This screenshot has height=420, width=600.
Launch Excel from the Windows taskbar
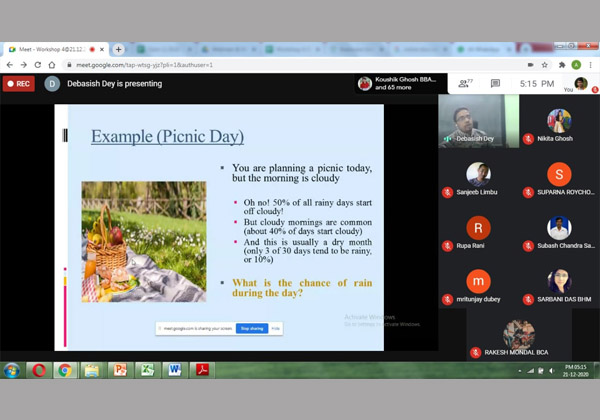point(145,371)
